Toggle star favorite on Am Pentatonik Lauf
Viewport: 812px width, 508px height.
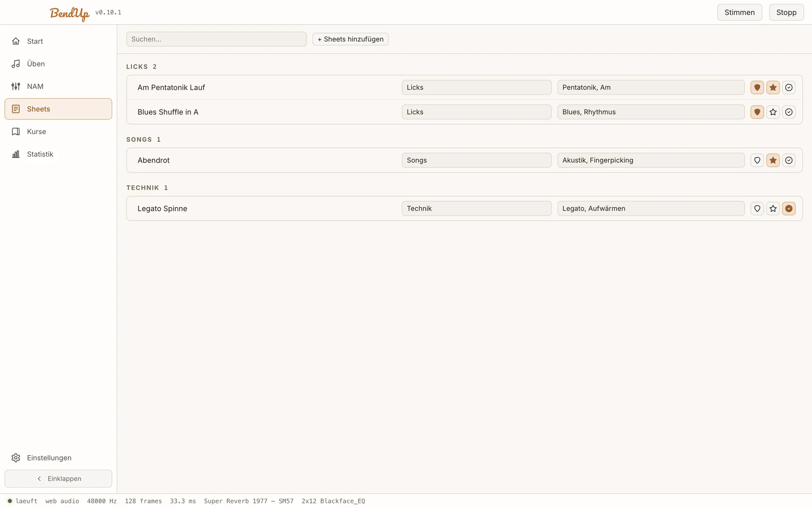point(773,87)
